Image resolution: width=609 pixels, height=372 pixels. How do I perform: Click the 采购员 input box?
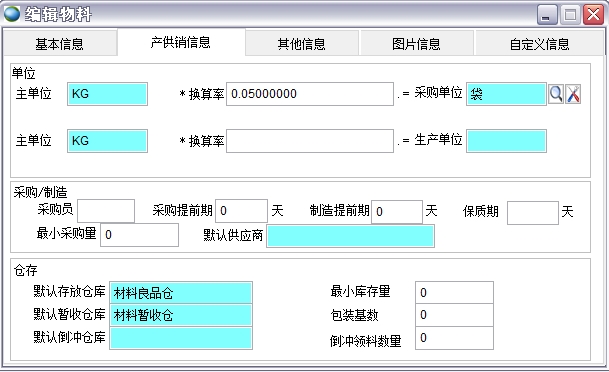(x=106, y=211)
